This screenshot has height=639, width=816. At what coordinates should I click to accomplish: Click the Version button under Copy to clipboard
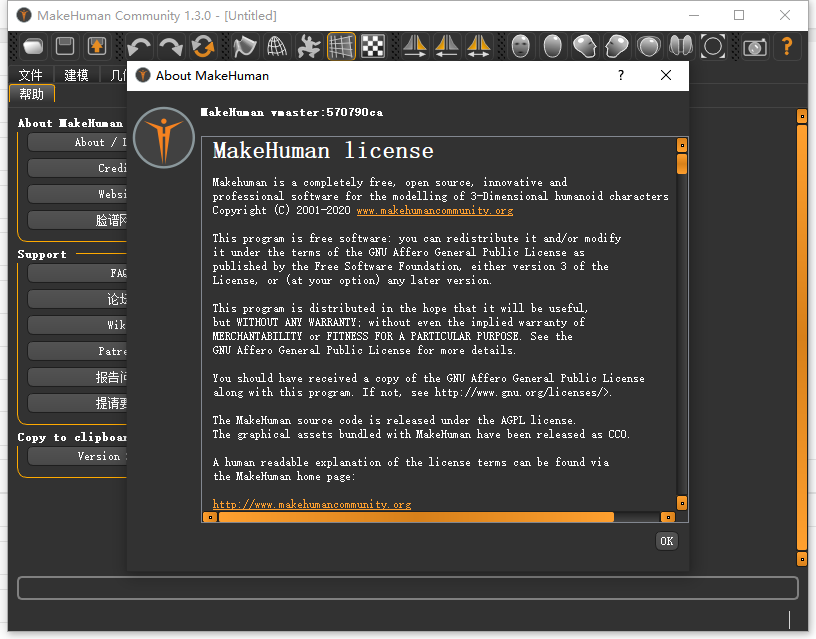[x=77, y=456]
